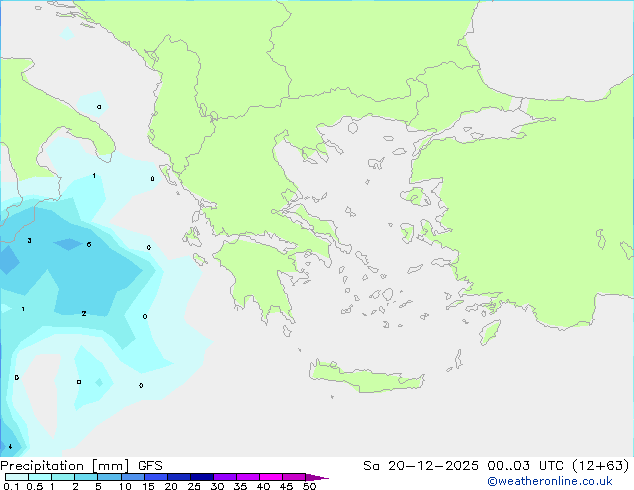Screen dimensions: 634x490
Task: Click the precipitation value '6' on the map
Action: [89, 244]
